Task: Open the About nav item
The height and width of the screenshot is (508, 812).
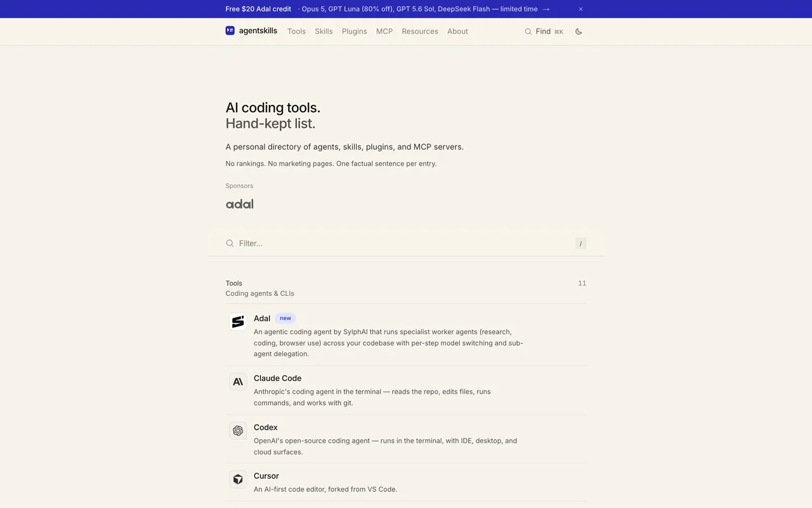Action: (x=457, y=31)
